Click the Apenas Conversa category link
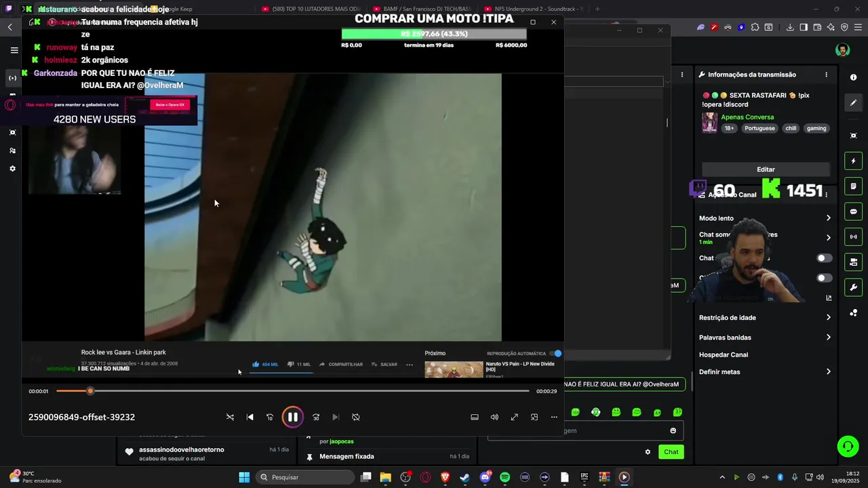 click(x=747, y=117)
